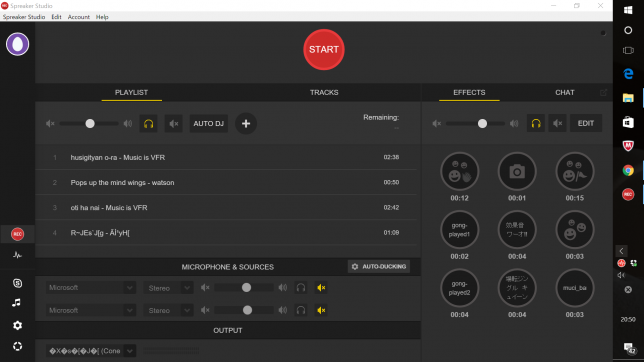The width and height of the screenshot is (644, 362).
Task: Open the Edit menu
Action: (x=56, y=17)
